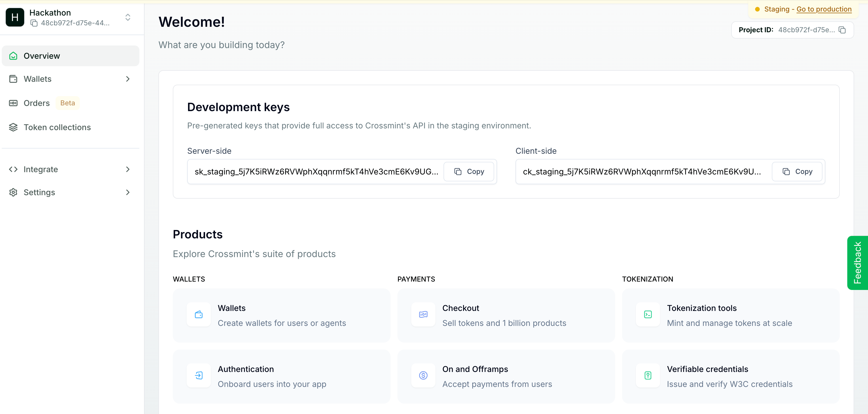Screen dimensions: 868x414
Task: Click the Server-side label
Action: tap(209, 151)
